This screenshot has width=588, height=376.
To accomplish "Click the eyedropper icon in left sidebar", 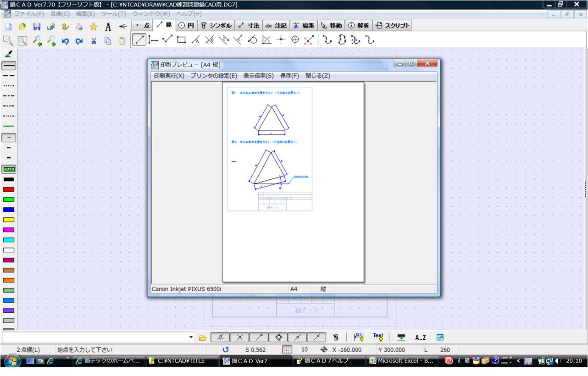I will pos(8,54).
